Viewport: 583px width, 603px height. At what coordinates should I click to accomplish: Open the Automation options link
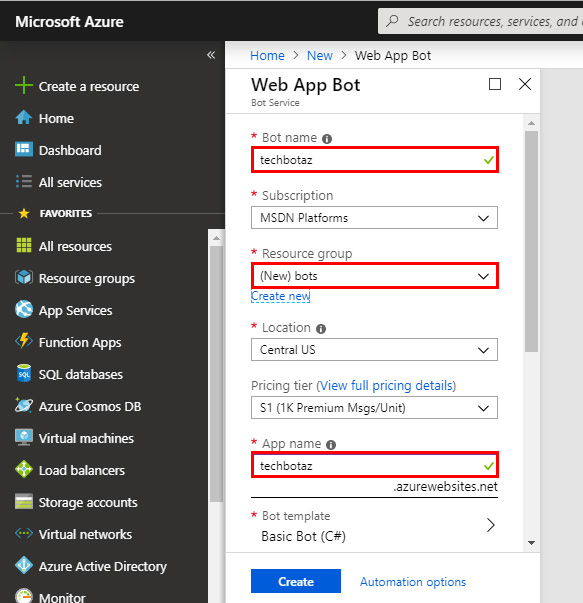click(x=413, y=582)
